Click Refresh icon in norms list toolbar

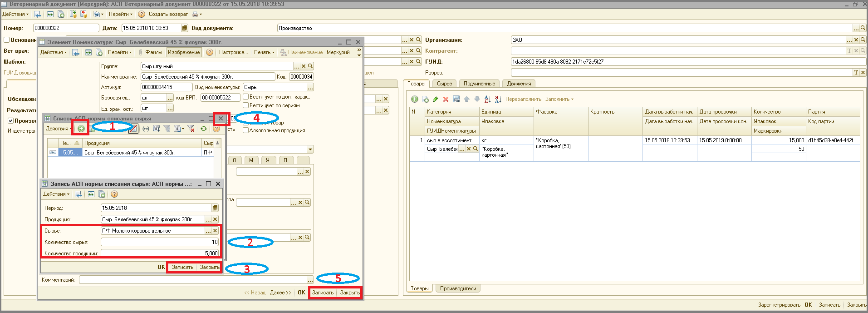204,129
